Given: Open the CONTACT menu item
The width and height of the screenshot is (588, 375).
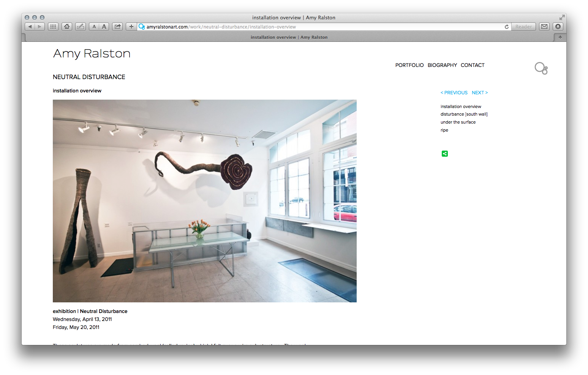Looking at the screenshot, I should coord(473,65).
